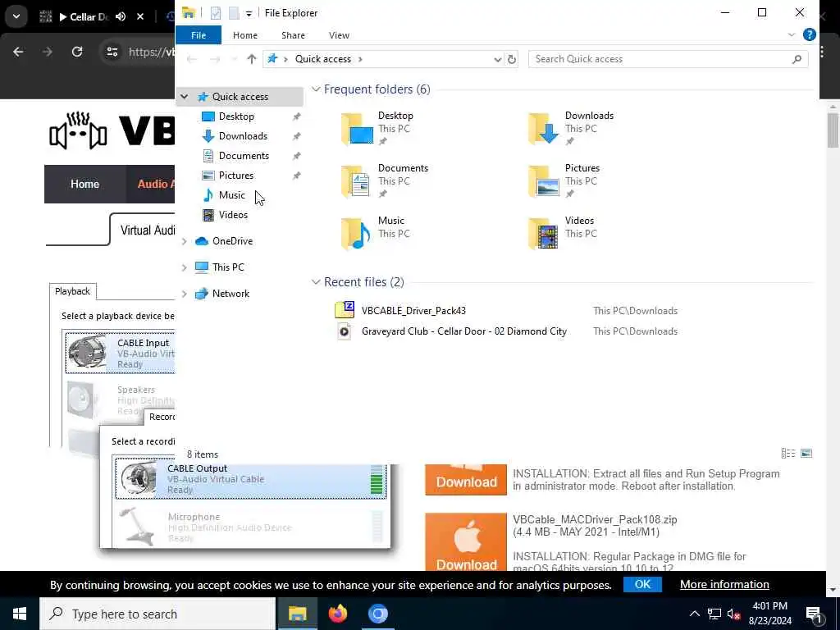The width and height of the screenshot is (840, 630).
Task: Open browser tab search dropdown
Action: pos(16,16)
